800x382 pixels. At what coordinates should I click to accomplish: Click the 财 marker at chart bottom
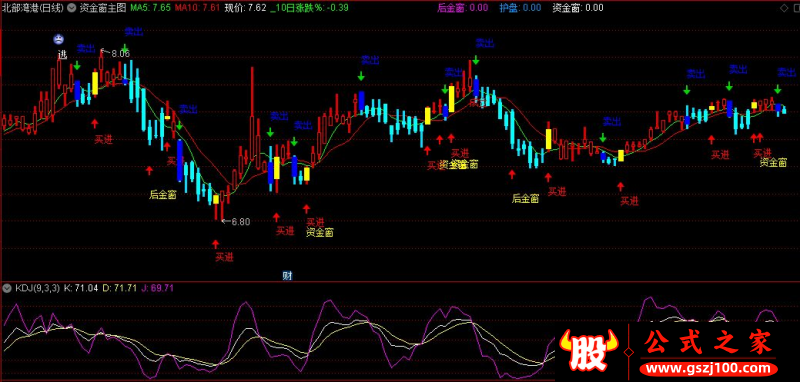point(287,276)
